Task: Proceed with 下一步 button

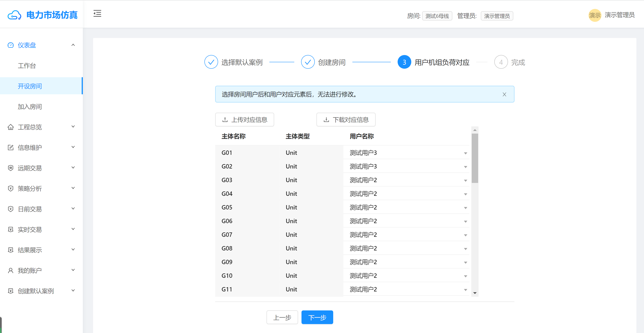Action: tap(317, 317)
